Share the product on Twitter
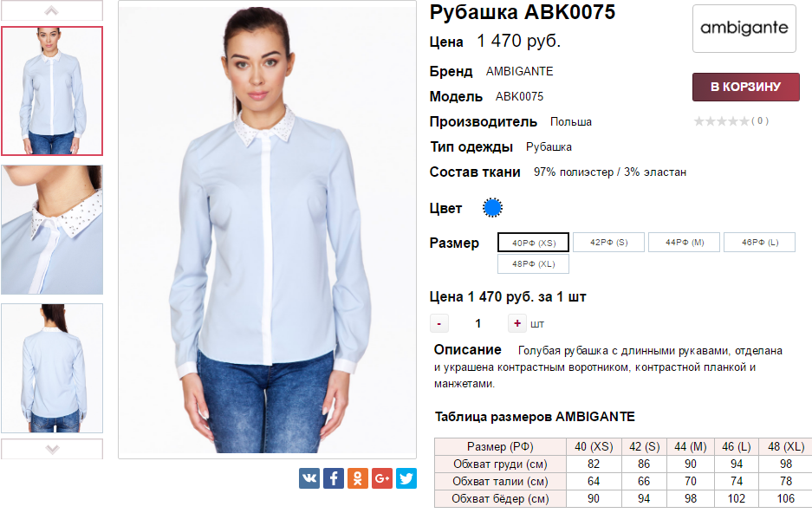812x513 pixels. pyautogui.click(x=406, y=478)
